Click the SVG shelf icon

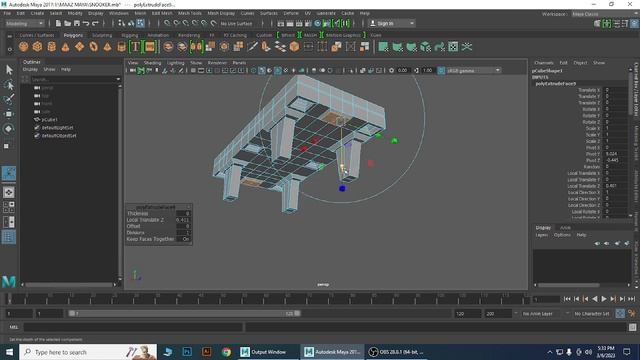(x=150, y=47)
